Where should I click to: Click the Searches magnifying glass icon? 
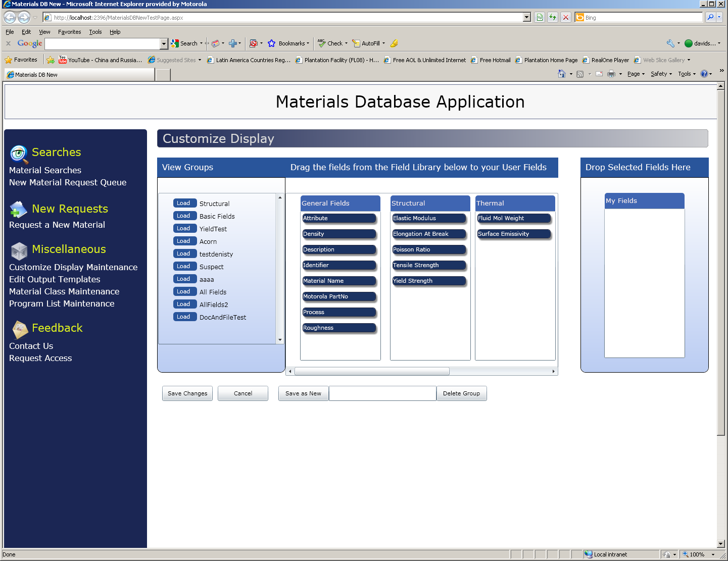[x=19, y=154]
